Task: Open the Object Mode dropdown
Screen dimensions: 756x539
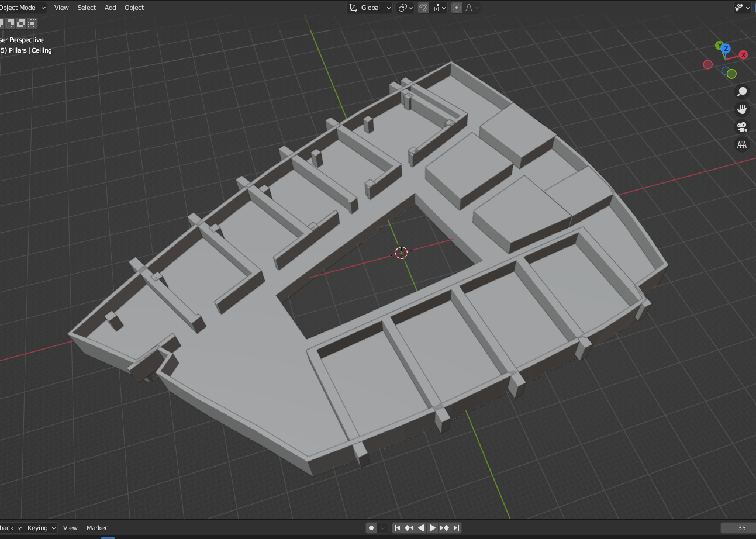Action: click(23, 8)
